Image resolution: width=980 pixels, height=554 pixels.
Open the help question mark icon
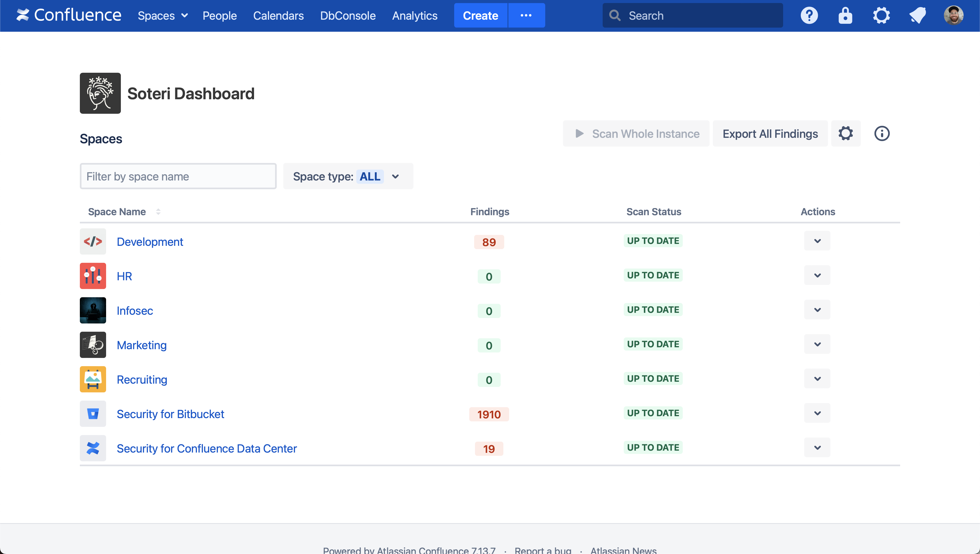coord(809,16)
